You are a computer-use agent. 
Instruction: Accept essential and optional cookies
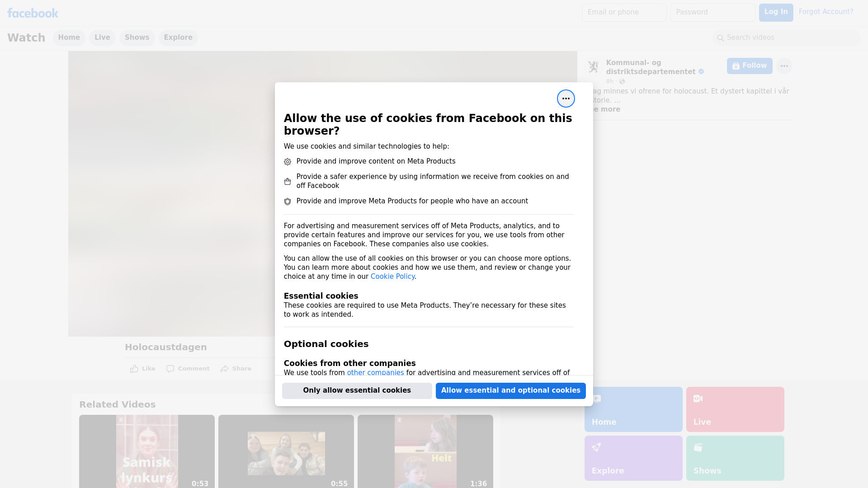[x=510, y=390]
